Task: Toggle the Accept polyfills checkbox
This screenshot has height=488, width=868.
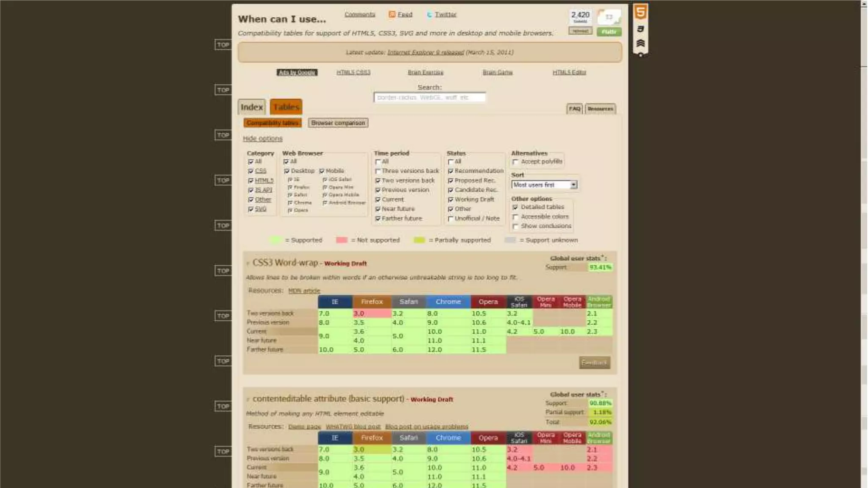Action: 515,162
